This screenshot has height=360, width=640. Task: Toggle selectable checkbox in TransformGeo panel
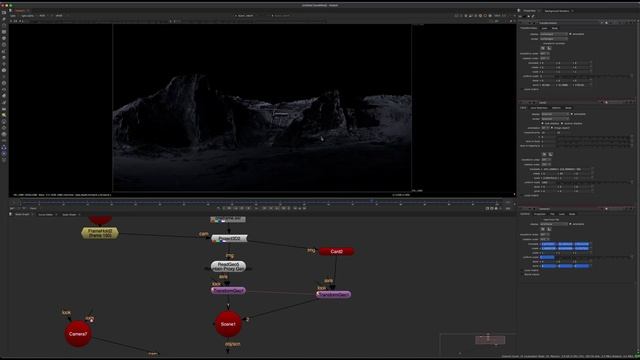pyautogui.click(x=571, y=34)
